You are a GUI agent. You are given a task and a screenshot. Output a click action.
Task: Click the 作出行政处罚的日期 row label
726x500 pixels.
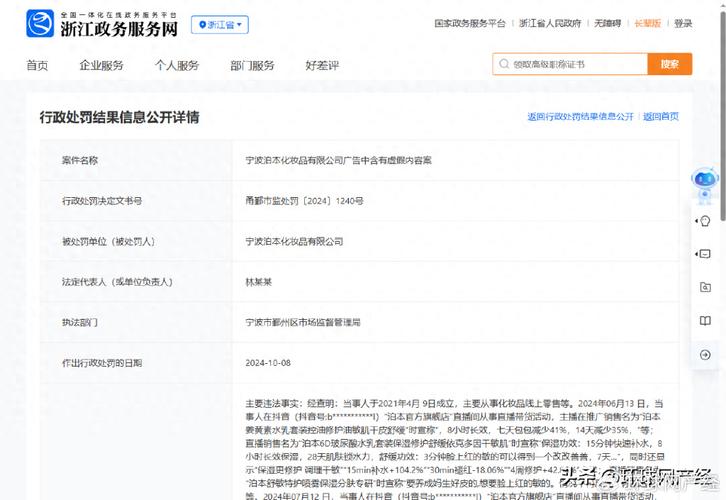pyautogui.click(x=102, y=363)
